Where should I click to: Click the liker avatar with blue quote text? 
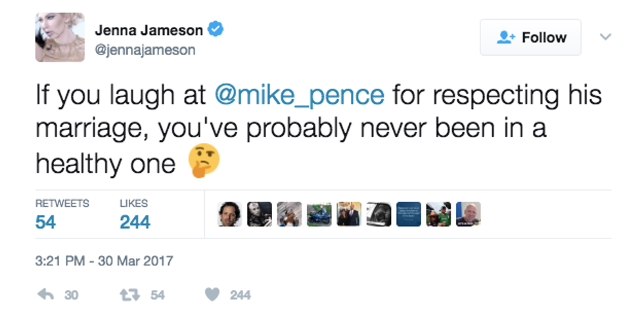[408, 214]
